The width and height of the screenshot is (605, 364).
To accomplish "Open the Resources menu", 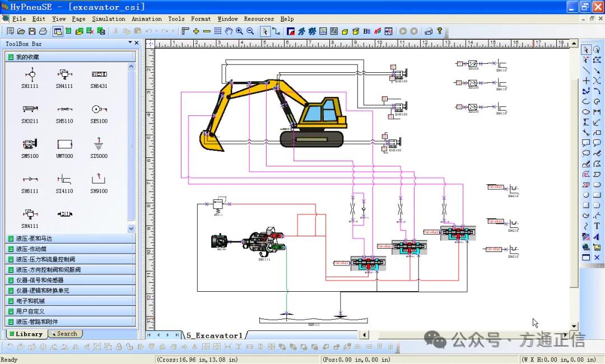I will coord(258,19).
